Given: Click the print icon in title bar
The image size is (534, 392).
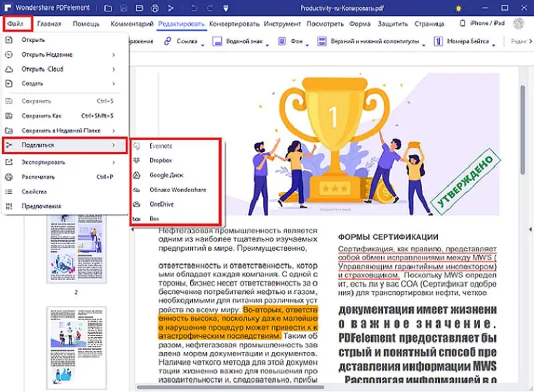Looking at the screenshot, I should [x=155, y=8].
